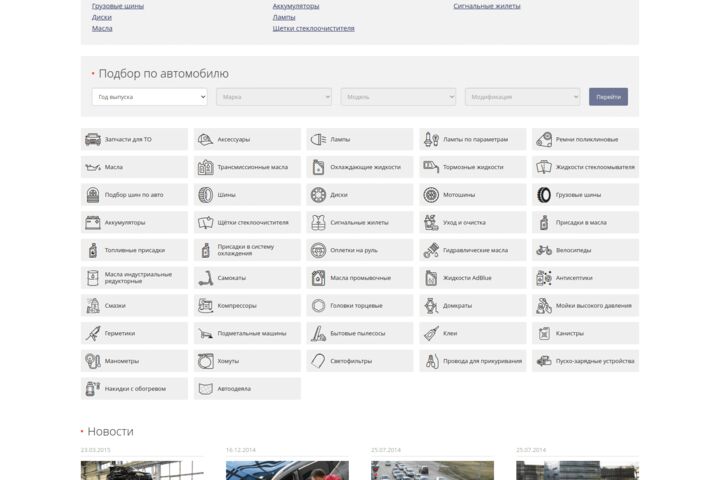Select the Пуско-зарядные устройства icon
This screenshot has height=480, width=720.
[x=544, y=361]
